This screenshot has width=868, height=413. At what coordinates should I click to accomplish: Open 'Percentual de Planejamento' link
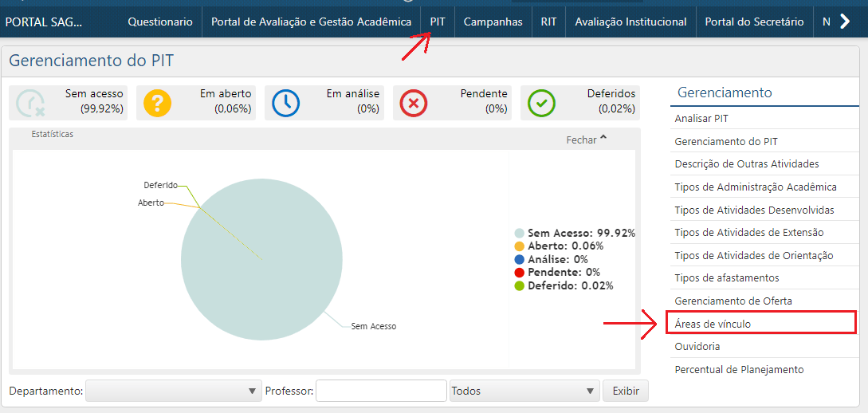[739, 369]
